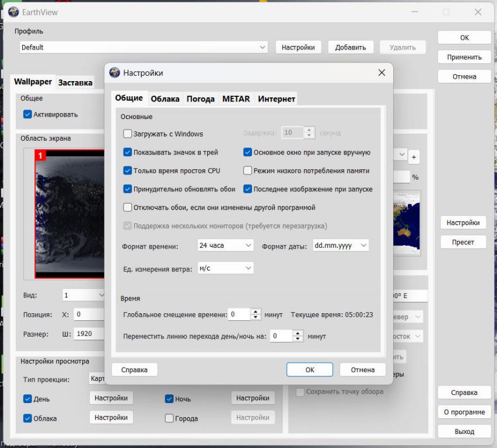
Task: Click the Справка button in the dialog
Action: 134,369
